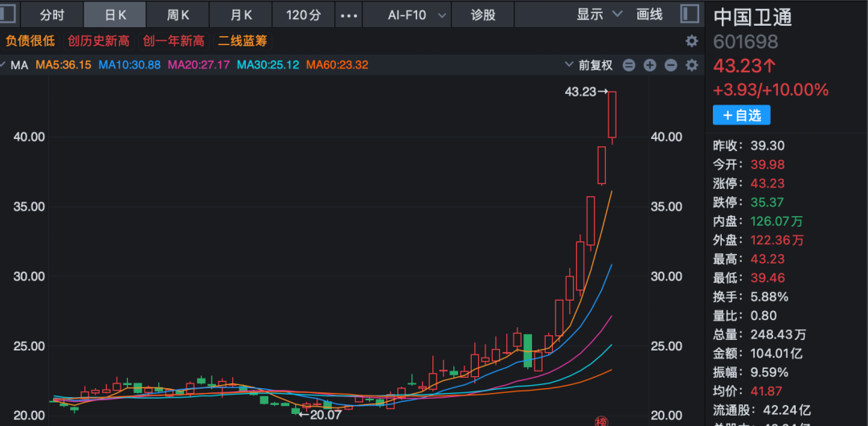
Task: Click the stock name 中国卫通
Action: (x=752, y=17)
